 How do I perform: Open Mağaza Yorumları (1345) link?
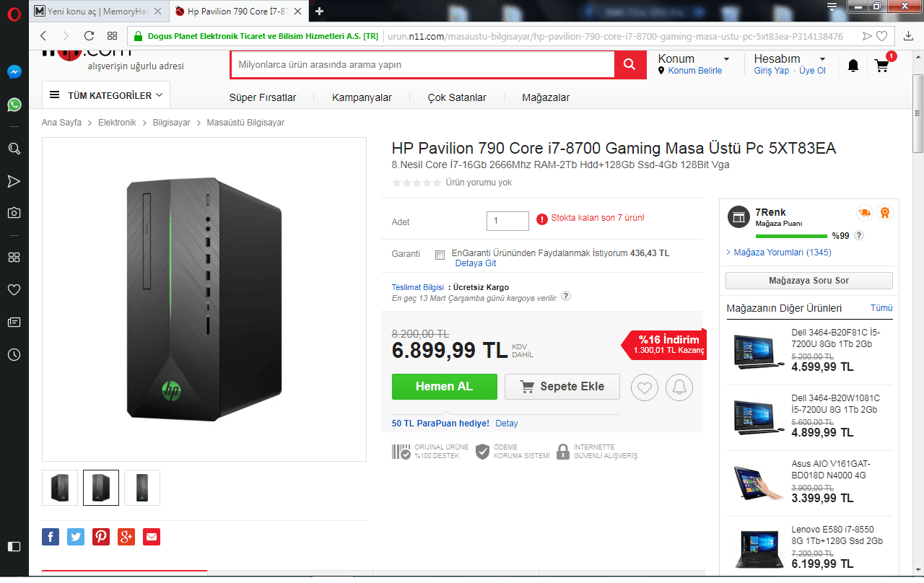point(783,253)
